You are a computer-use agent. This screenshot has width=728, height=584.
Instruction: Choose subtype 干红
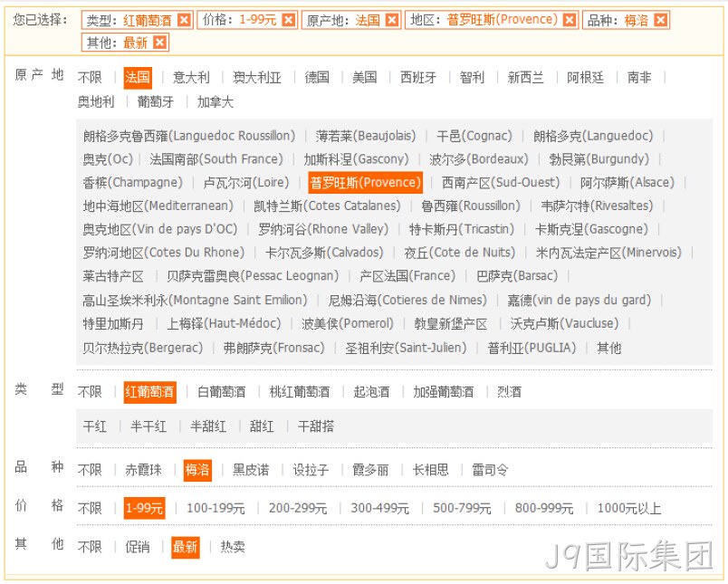(x=95, y=426)
